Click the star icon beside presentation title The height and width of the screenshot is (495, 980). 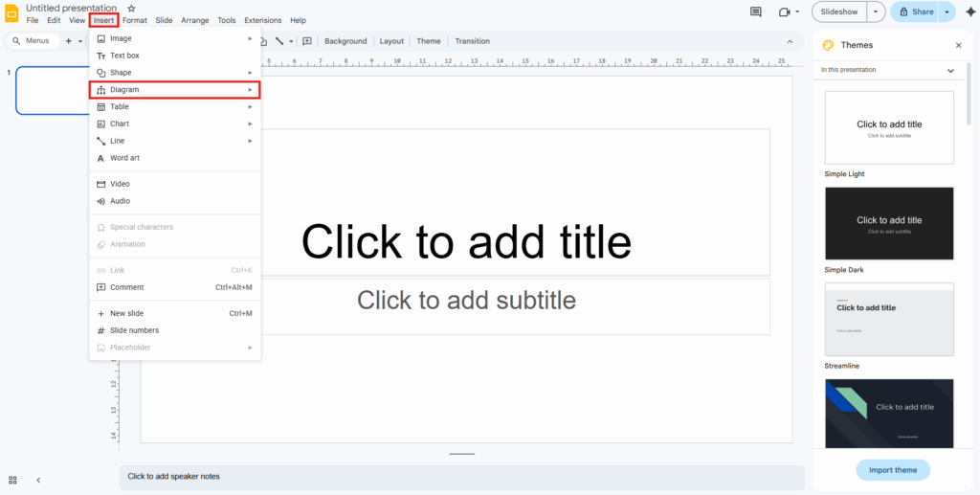tap(131, 8)
